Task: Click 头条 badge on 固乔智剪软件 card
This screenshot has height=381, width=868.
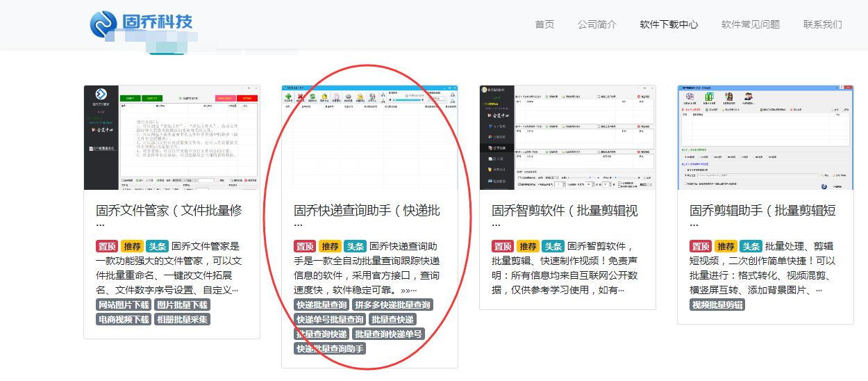Action: coord(553,246)
